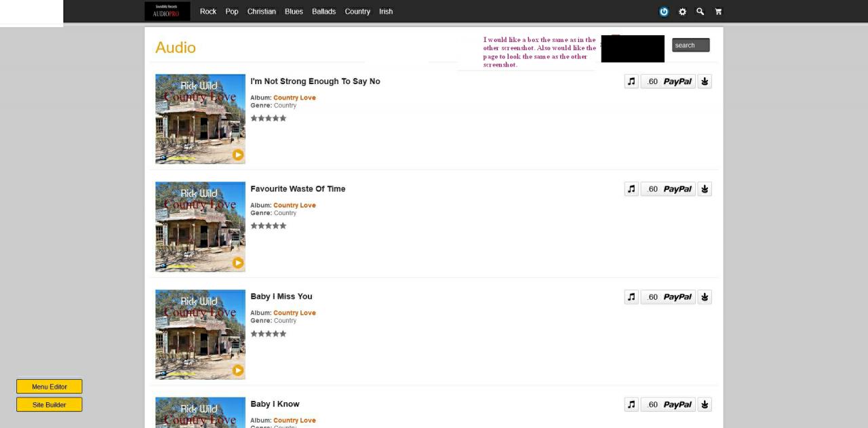Open the Country genre menu
868x428 pixels.
coord(357,12)
